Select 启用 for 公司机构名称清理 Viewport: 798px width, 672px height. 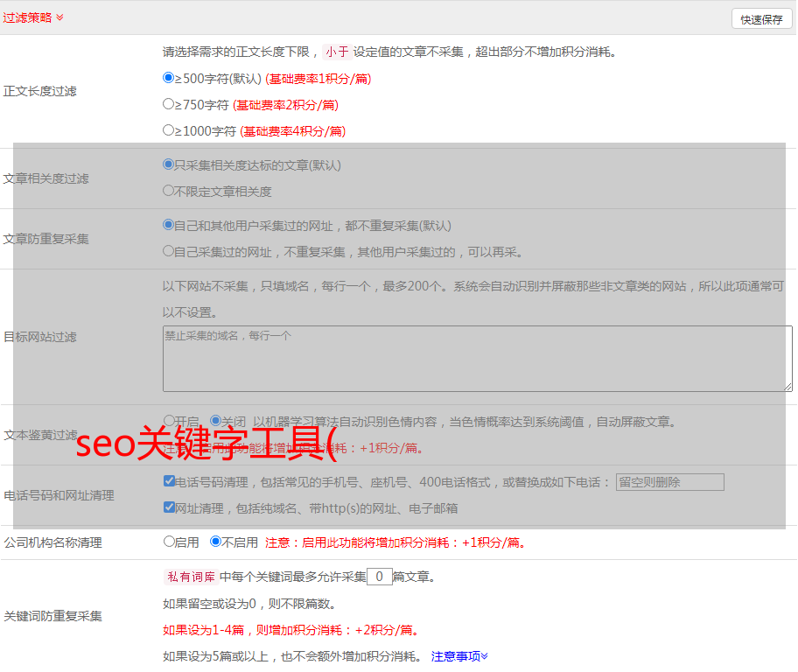coord(169,541)
